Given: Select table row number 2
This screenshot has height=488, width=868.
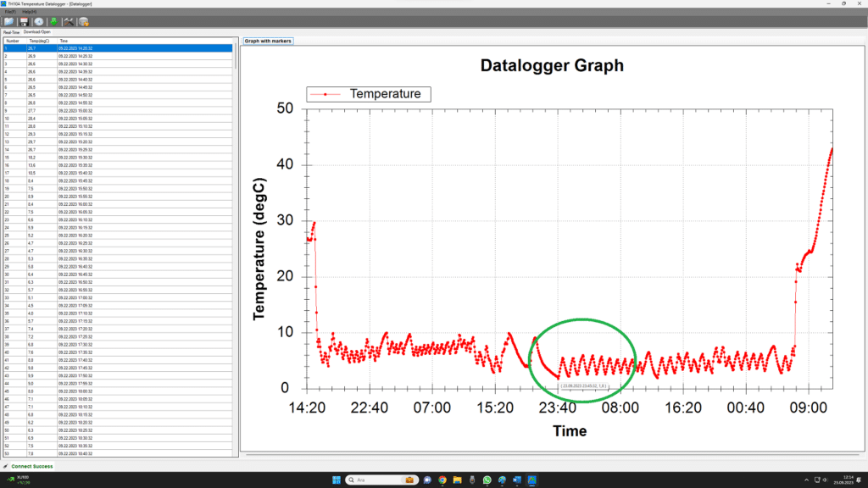Looking at the screenshot, I should click(118, 56).
